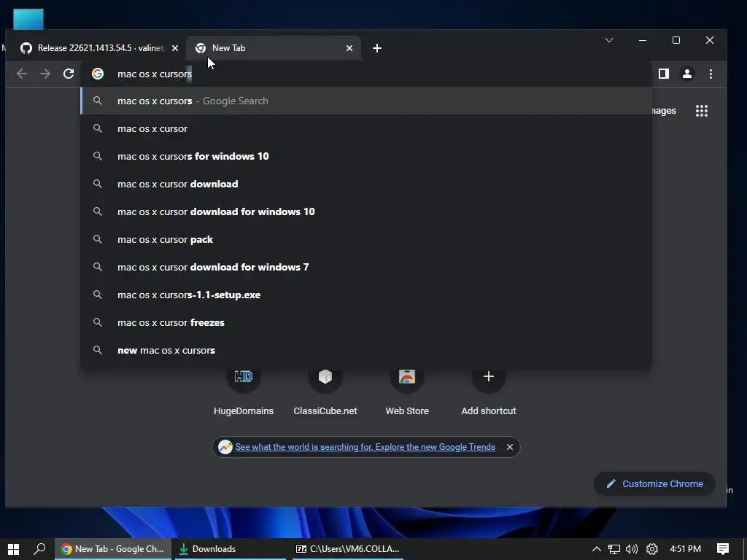
Task: Close the Release 22621.1413.54.5 tab
Action: (x=175, y=48)
